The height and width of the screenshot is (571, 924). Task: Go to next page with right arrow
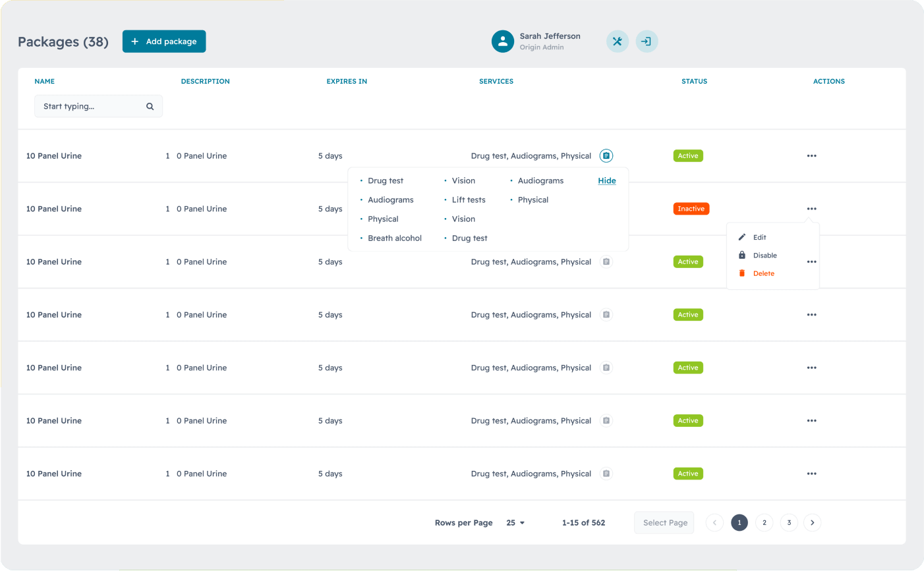tap(813, 523)
